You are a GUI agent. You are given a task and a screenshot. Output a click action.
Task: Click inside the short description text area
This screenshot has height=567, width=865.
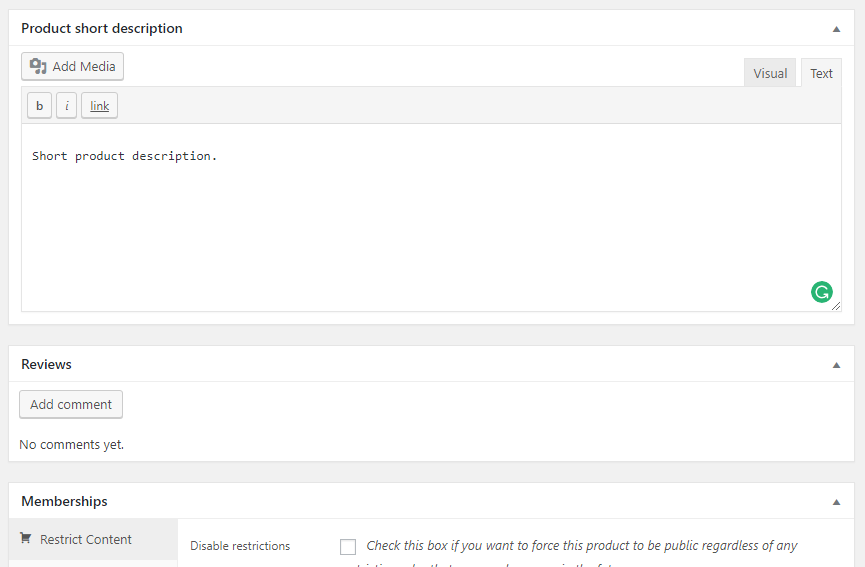(431, 217)
